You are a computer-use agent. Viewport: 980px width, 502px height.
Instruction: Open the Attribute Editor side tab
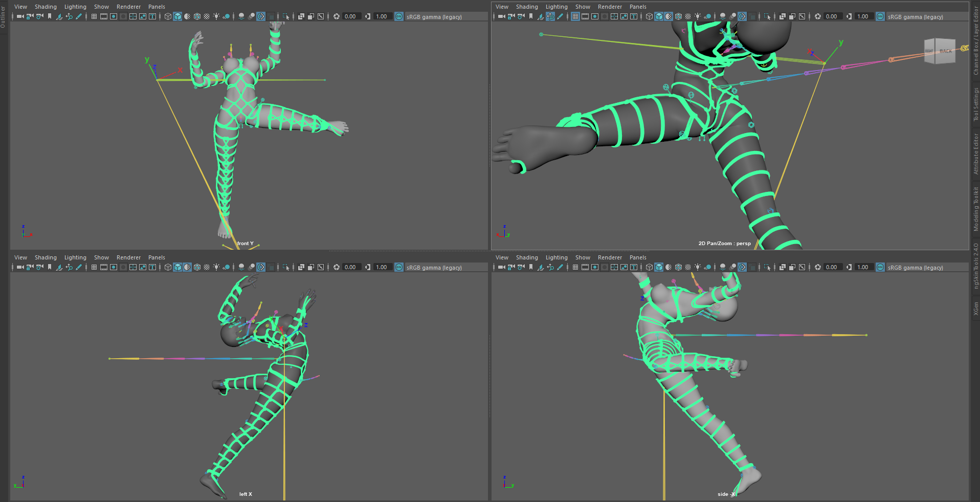(x=975, y=154)
